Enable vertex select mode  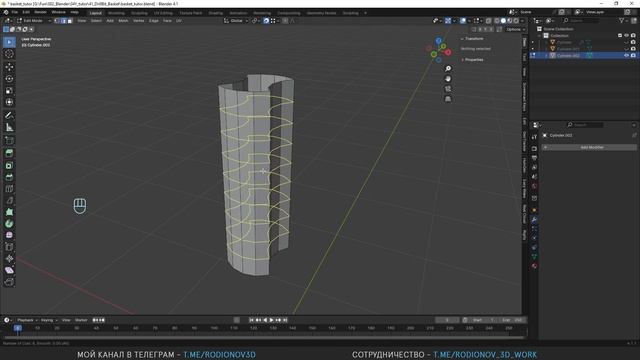57,20
